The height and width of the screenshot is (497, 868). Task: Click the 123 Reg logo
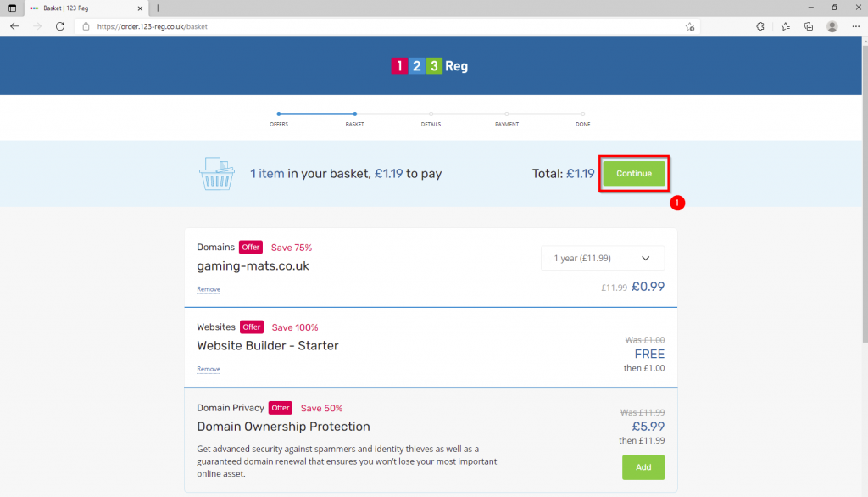430,66
